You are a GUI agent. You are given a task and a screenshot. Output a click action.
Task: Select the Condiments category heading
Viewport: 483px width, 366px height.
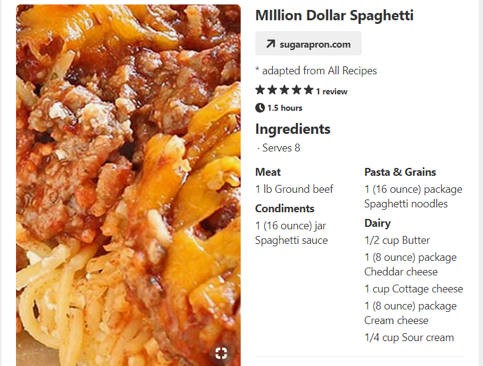click(285, 208)
